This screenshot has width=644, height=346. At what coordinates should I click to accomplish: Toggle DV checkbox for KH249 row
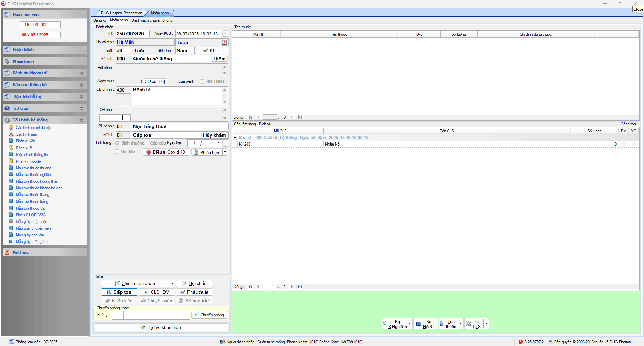pos(624,144)
